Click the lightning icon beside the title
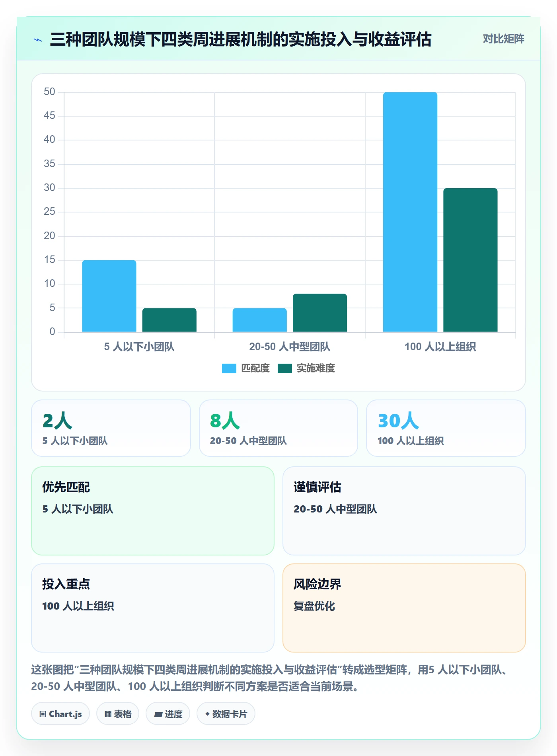The height and width of the screenshot is (756, 557). point(38,40)
